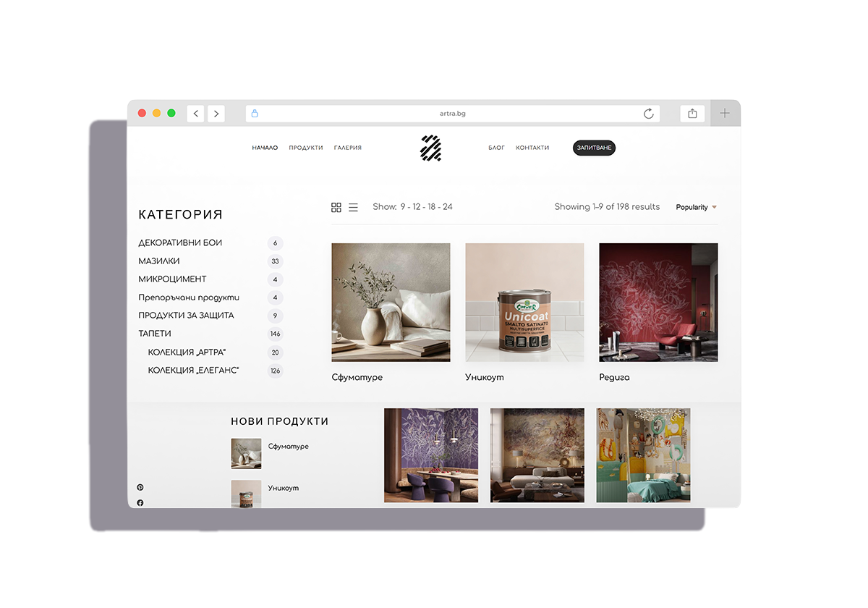
Task: Show 12 products per page
Action: click(x=418, y=207)
